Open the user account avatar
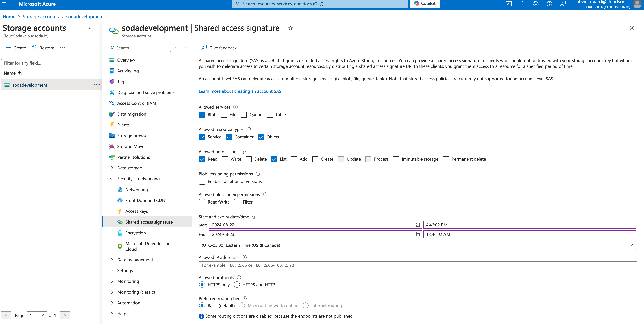Screen dimensions: 644x324 tap(637, 4)
